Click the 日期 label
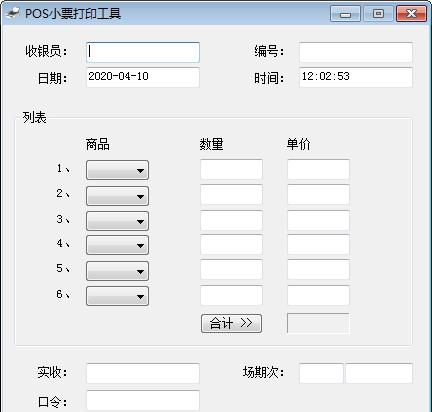 click(53, 78)
